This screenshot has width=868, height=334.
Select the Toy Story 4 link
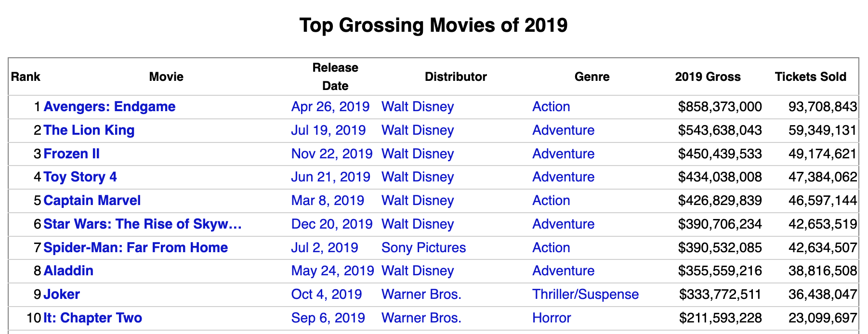click(x=80, y=177)
